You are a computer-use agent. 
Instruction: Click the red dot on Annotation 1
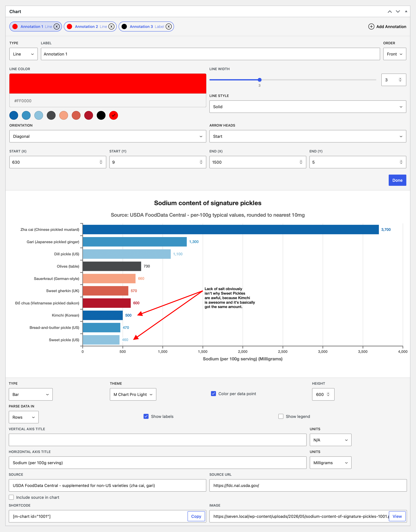[15, 26]
